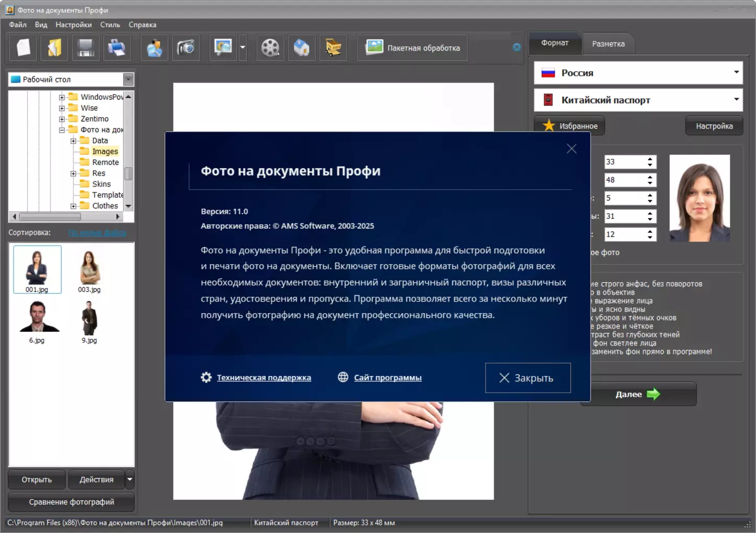Image resolution: width=756 pixels, height=533 pixels.
Task: Open the Действия dropdown arrow
Action: [x=130, y=480]
